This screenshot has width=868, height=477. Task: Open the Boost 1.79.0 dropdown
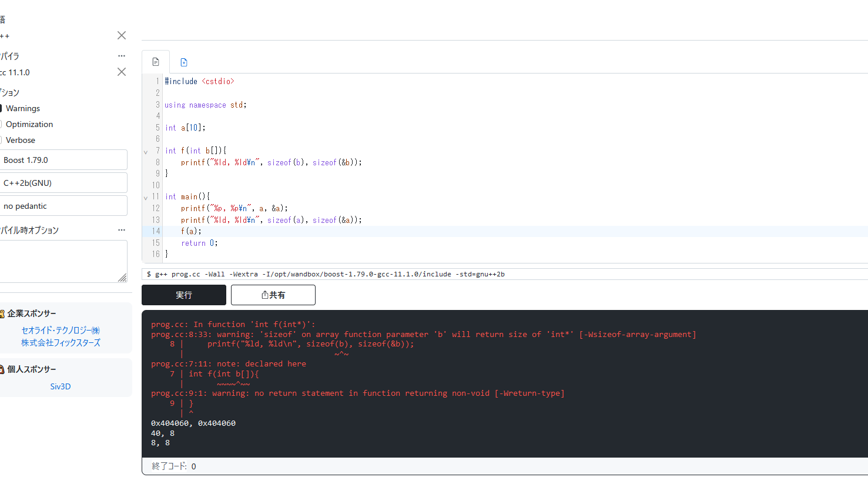tap(63, 160)
